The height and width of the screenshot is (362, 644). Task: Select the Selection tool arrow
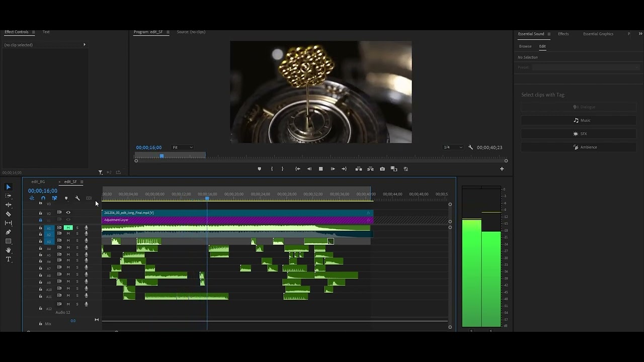[x=8, y=187]
